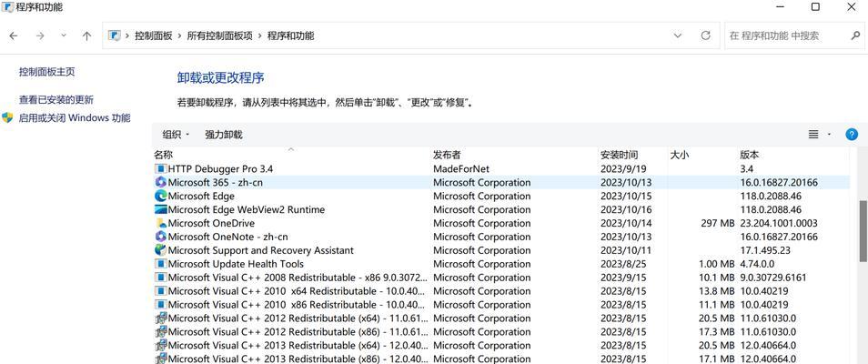This screenshot has width=868, height=364.
Task: Open the 组织 dropdown menu
Action: coord(176,135)
